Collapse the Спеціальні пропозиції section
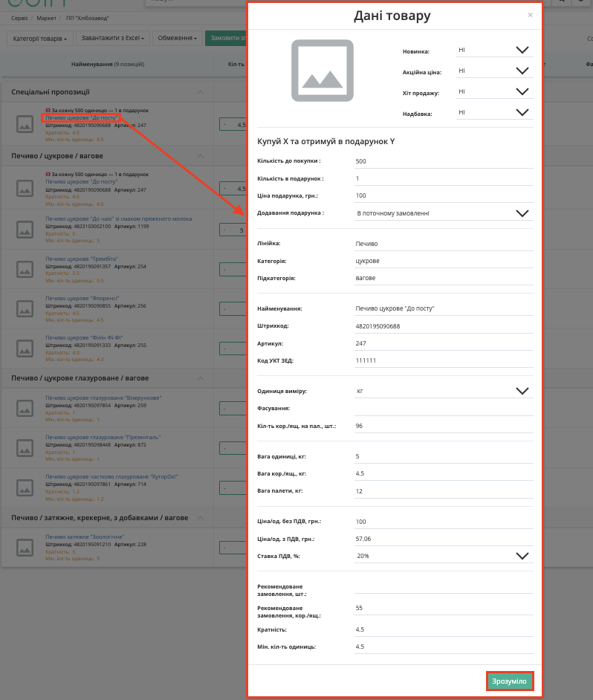The height and width of the screenshot is (700, 593). [x=201, y=92]
